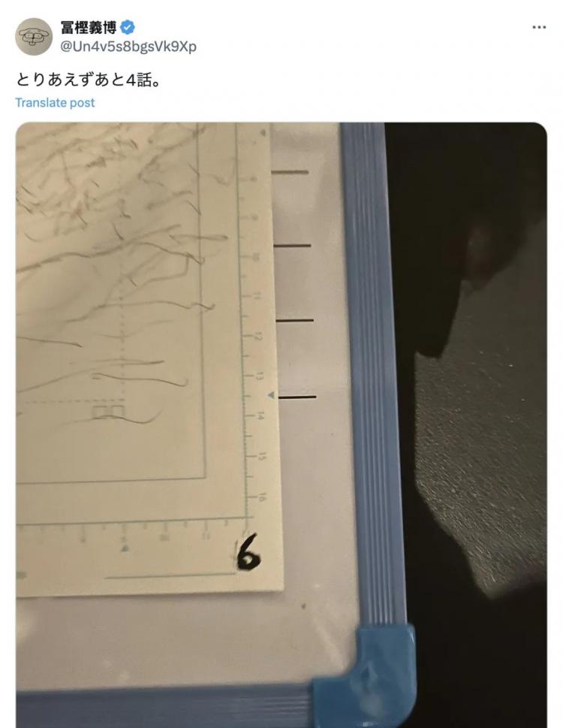Click the blue verified badge
Image resolution: width=563 pixels, height=728 pixels.
click(x=128, y=27)
